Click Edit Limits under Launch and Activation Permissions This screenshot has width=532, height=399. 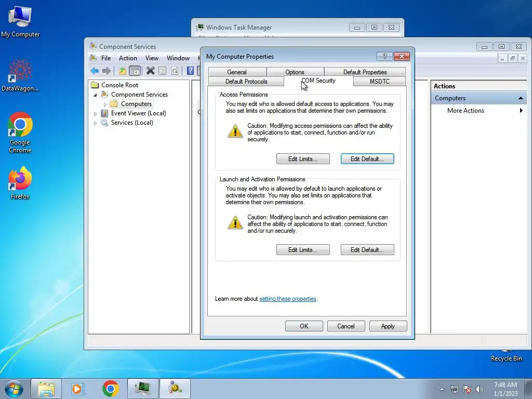pyautogui.click(x=303, y=250)
